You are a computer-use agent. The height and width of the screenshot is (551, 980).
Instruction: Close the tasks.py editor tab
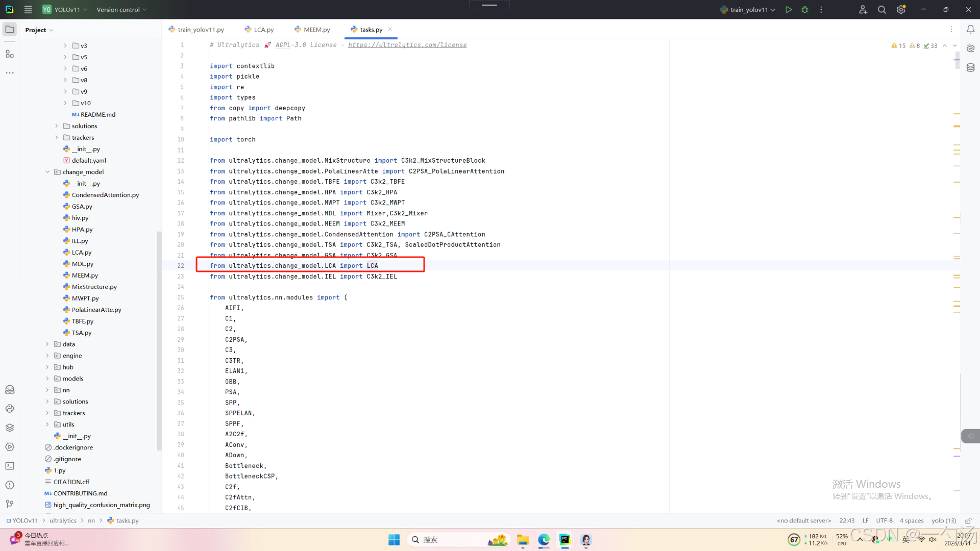(x=390, y=29)
